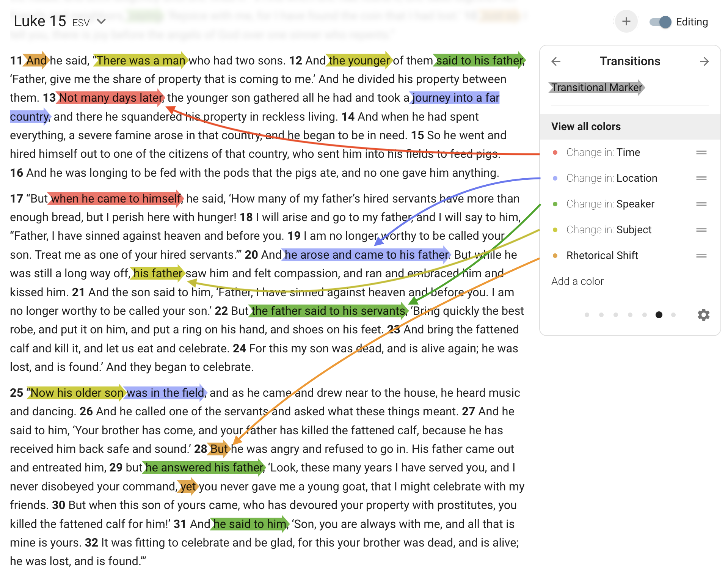728x575 pixels.
Task: Select Change in: Speaker color item
Action: 610,204
